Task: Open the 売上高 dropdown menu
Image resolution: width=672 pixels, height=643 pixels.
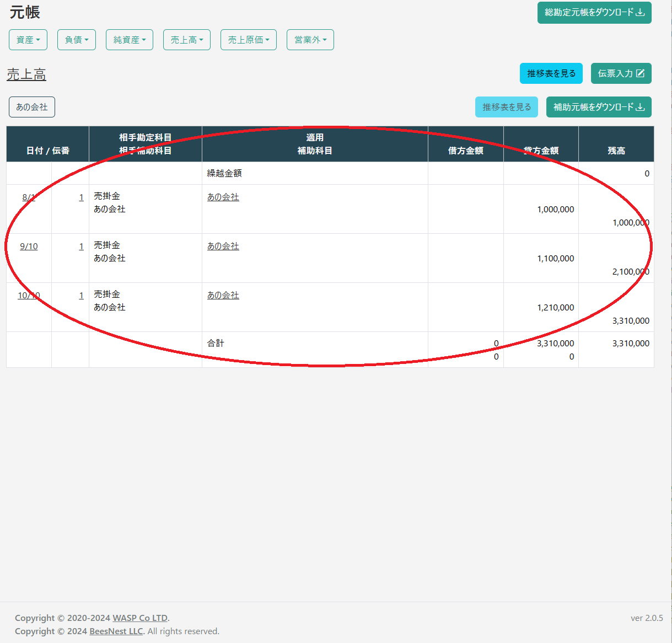Action: pyautogui.click(x=187, y=40)
